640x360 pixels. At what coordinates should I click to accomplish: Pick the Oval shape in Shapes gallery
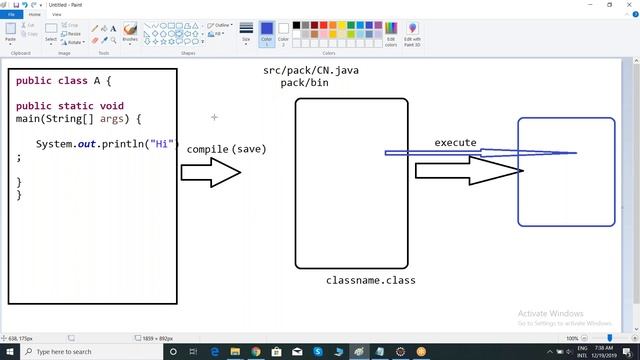click(163, 26)
